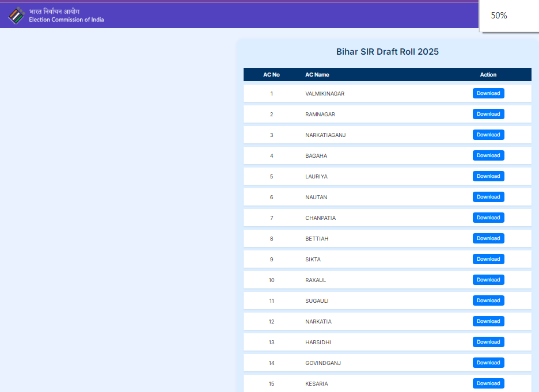539x392 pixels.
Task: Click the Bihar SIR Draft Roll 2025 title
Action: click(387, 51)
